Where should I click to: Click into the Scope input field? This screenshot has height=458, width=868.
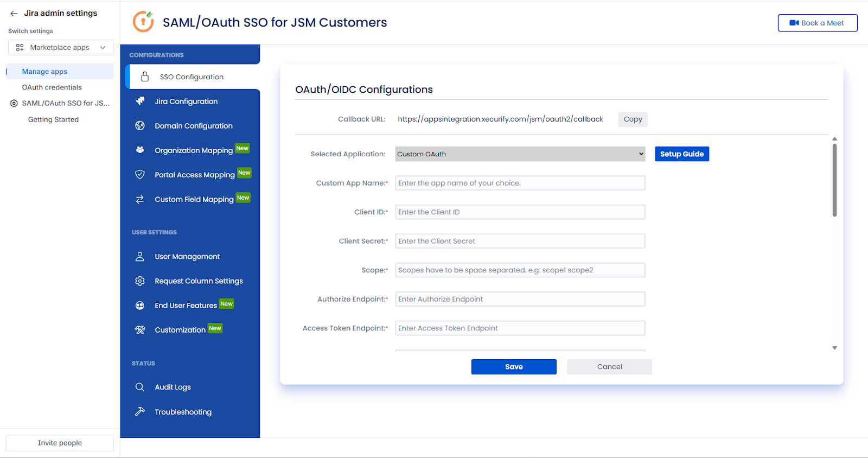tap(520, 270)
